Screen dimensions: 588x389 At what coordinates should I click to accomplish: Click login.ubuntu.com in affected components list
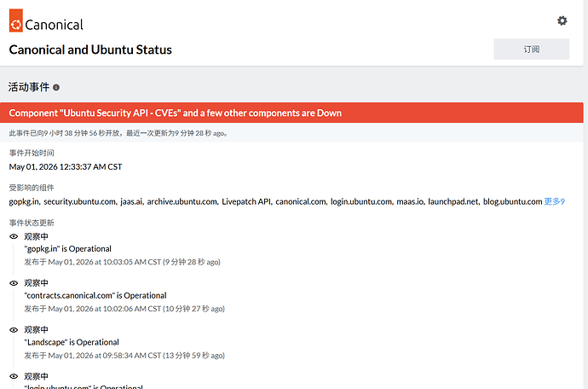click(361, 202)
